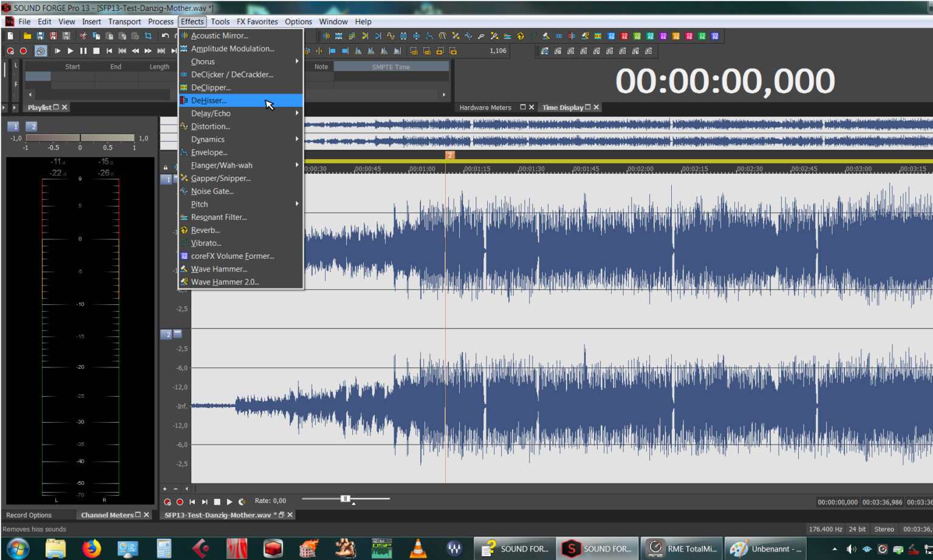Image resolution: width=933 pixels, height=560 pixels.
Task: Expand the Pitch submenu
Action: pyautogui.click(x=241, y=204)
